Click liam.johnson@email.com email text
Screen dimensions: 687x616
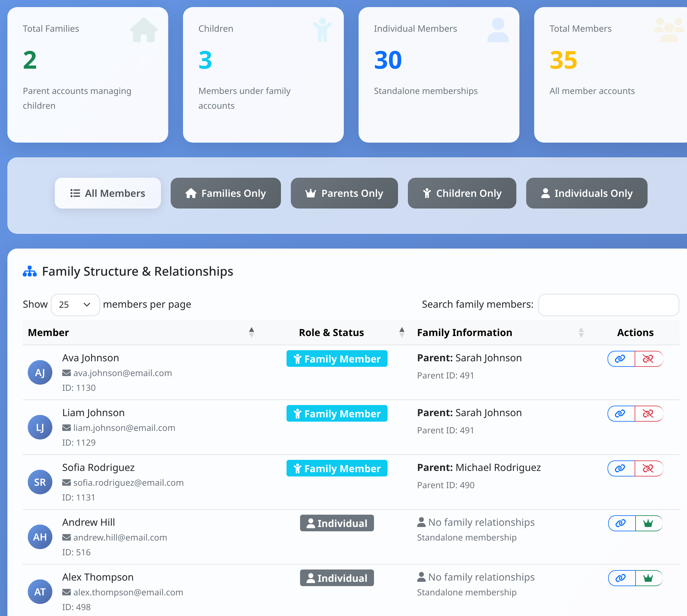(124, 428)
